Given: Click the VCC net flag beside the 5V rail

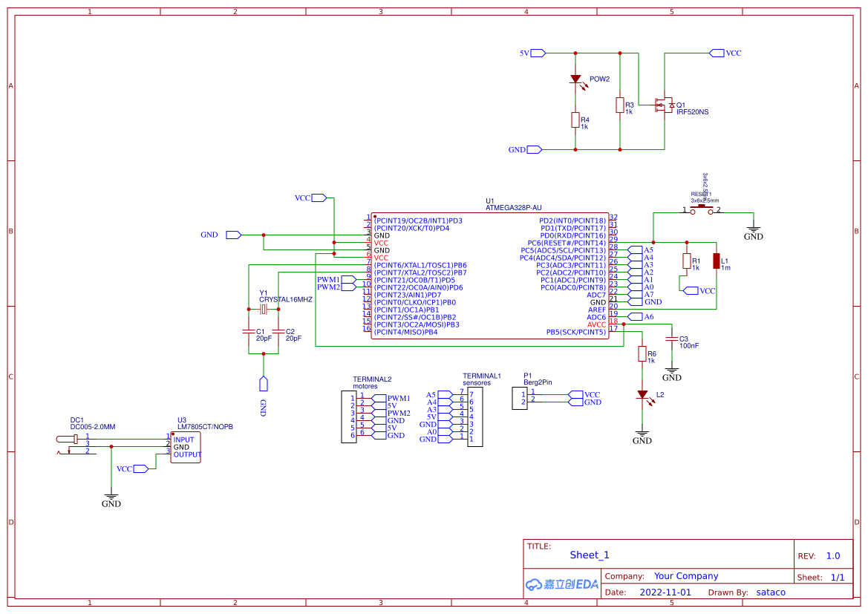Looking at the screenshot, I should pyautogui.click(x=717, y=53).
